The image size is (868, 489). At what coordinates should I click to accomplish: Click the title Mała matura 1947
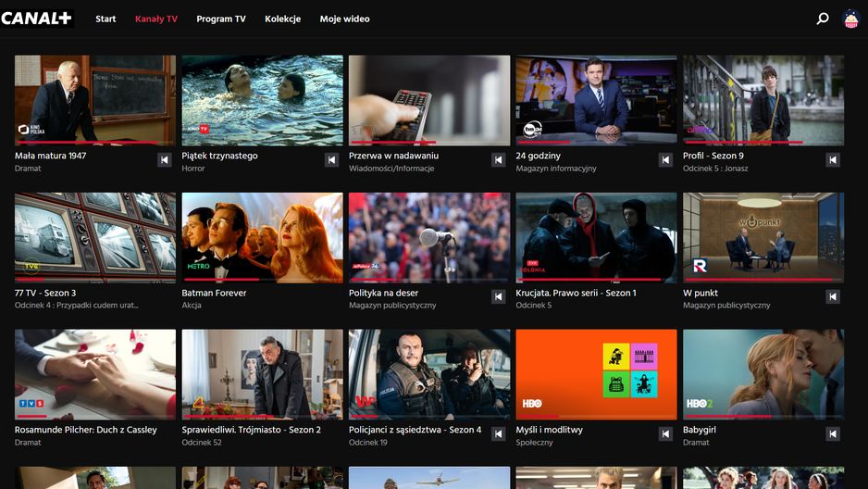pos(50,156)
